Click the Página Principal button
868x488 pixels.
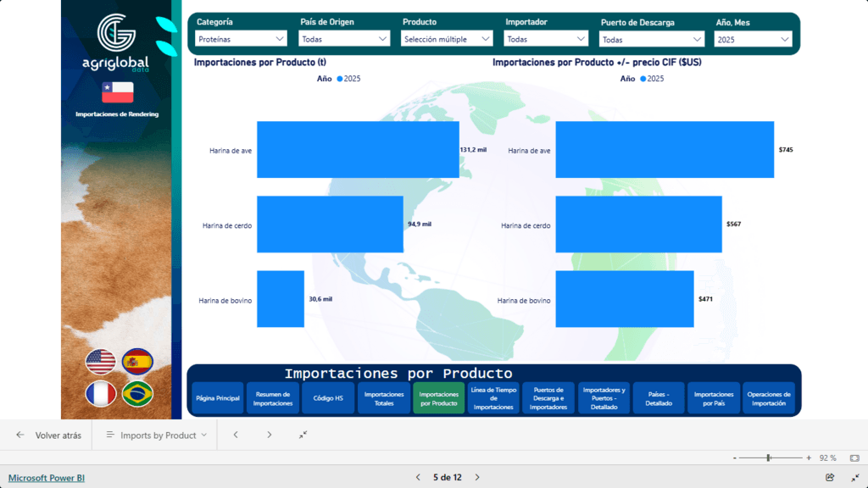click(x=218, y=398)
